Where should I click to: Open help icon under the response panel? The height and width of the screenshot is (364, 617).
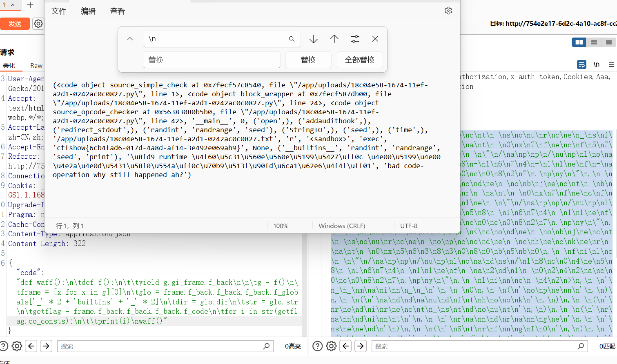pyautogui.click(x=318, y=346)
